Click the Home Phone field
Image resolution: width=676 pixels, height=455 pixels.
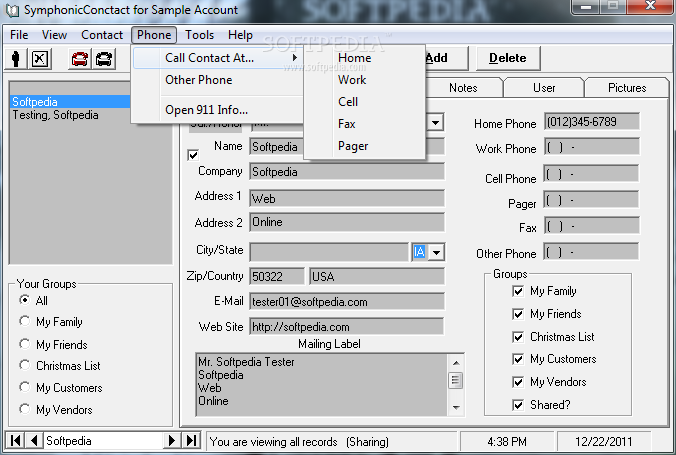click(x=592, y=122)
